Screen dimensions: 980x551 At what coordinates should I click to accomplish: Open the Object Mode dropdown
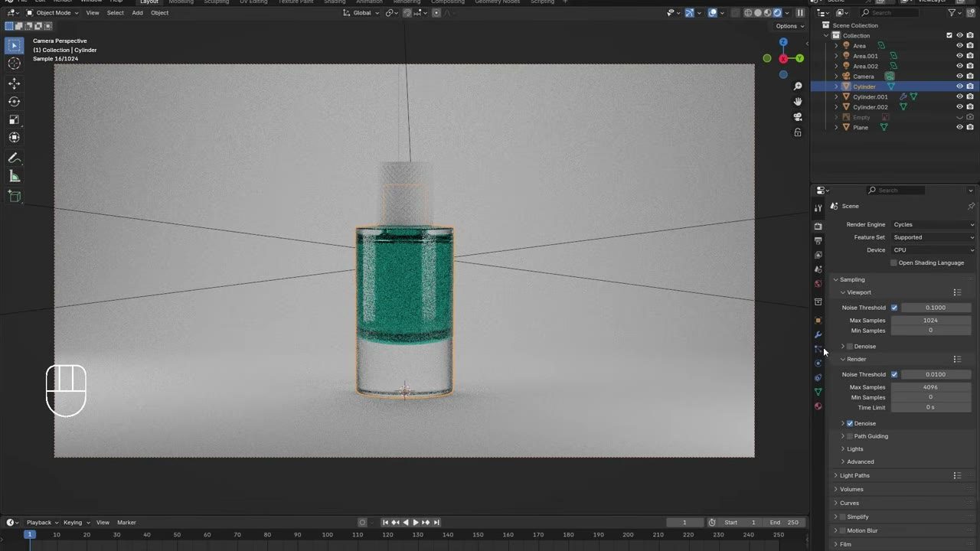pyautogui.click(x=52, y=13)
